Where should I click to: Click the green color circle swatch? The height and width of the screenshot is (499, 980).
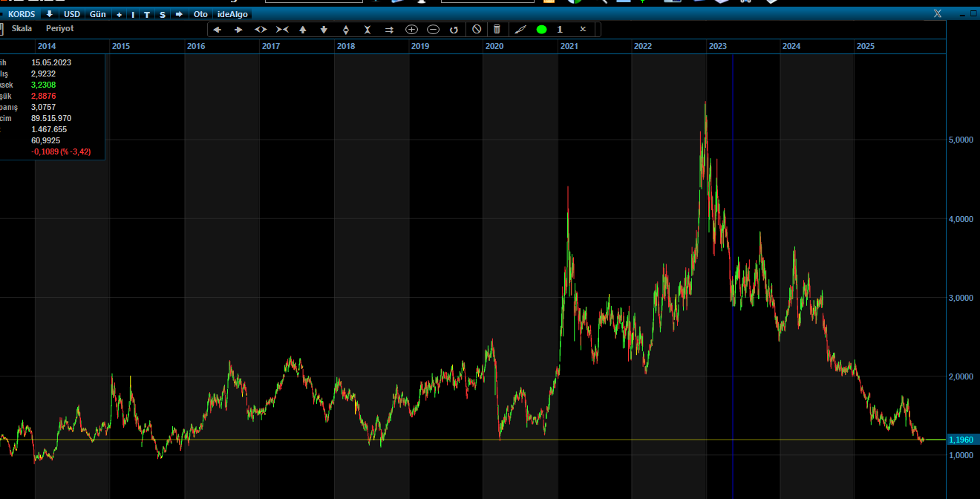click(x=541, y=30)
